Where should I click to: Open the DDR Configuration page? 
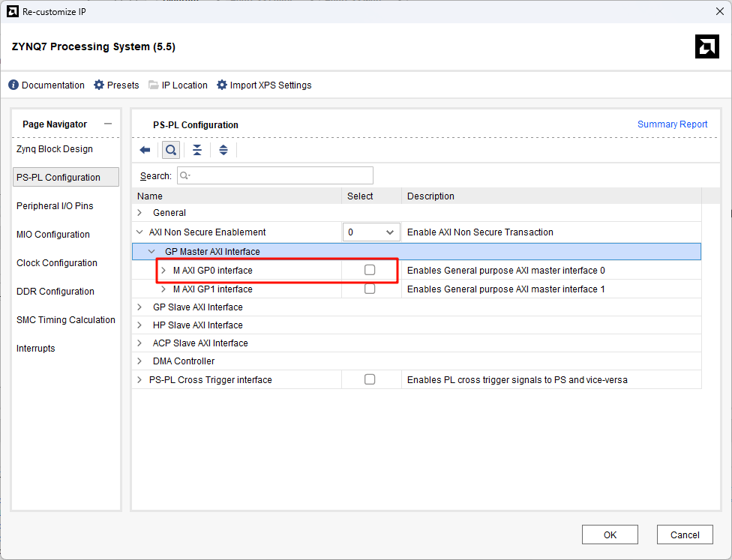tap(55, 291)
